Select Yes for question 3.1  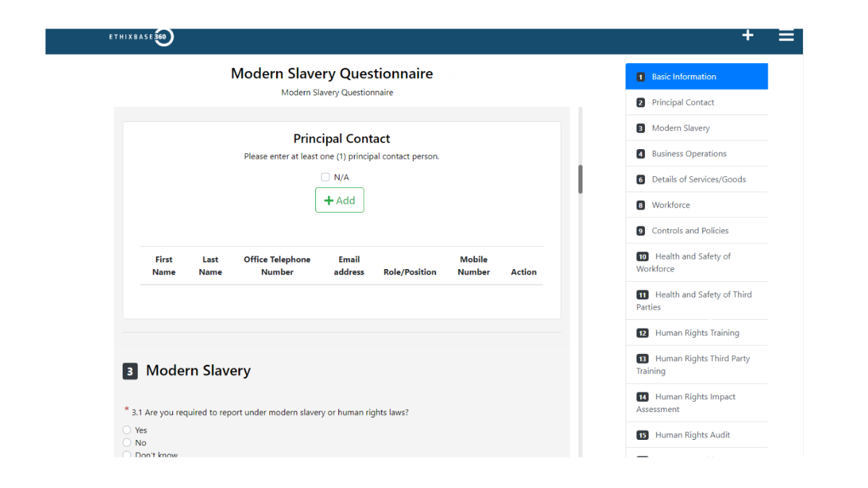click(127, 429)
